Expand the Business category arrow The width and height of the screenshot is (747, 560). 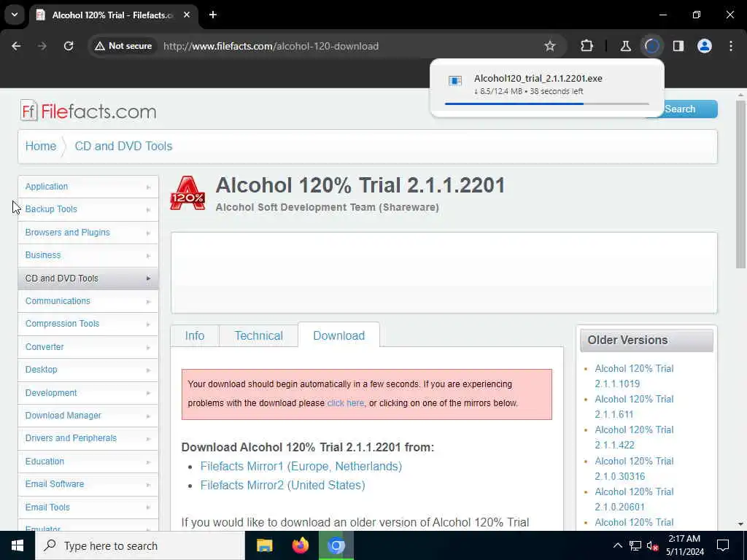pyautogui.click(x=149, y=256)
